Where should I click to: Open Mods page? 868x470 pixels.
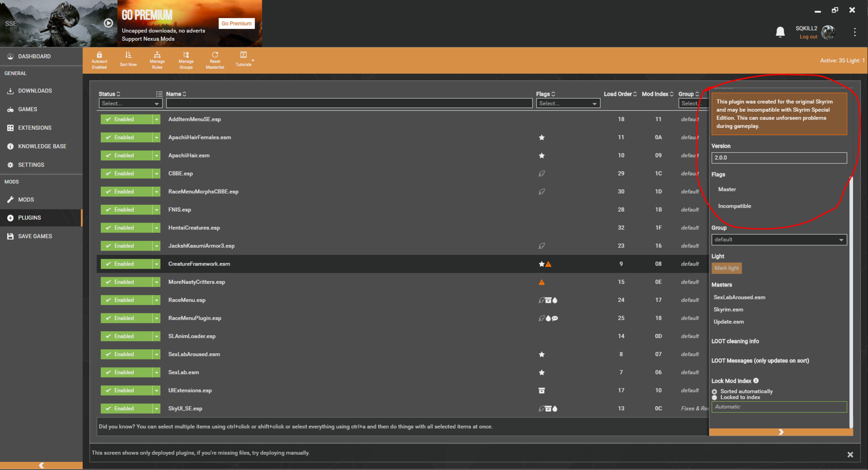pos(41,199)
